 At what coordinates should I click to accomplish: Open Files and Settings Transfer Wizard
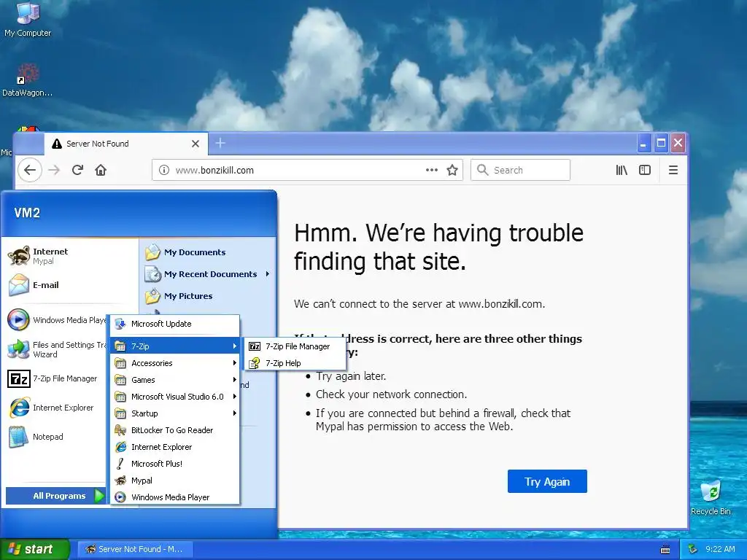point(56,349)
